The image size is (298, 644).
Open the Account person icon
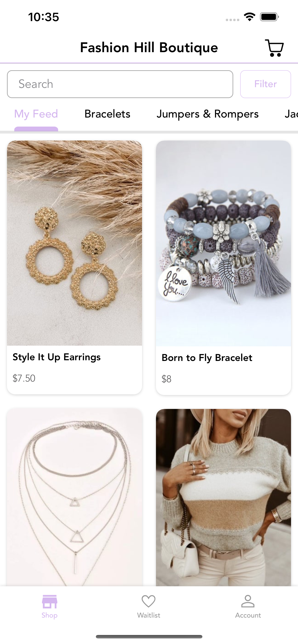click(248, 601)
